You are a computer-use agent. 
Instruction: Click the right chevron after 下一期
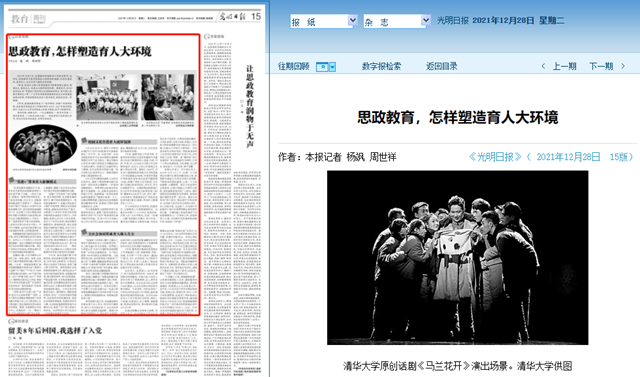(x=623, y=66)
